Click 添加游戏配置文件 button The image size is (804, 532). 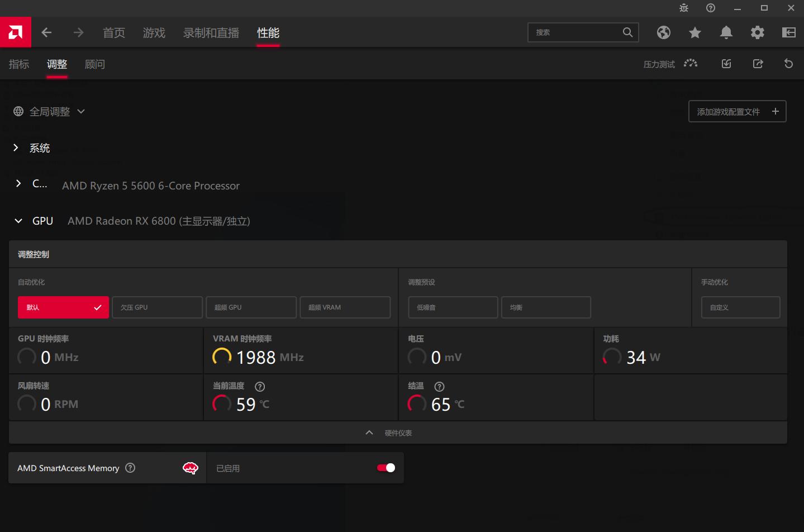pyautogui.click(x=737, y=112)
